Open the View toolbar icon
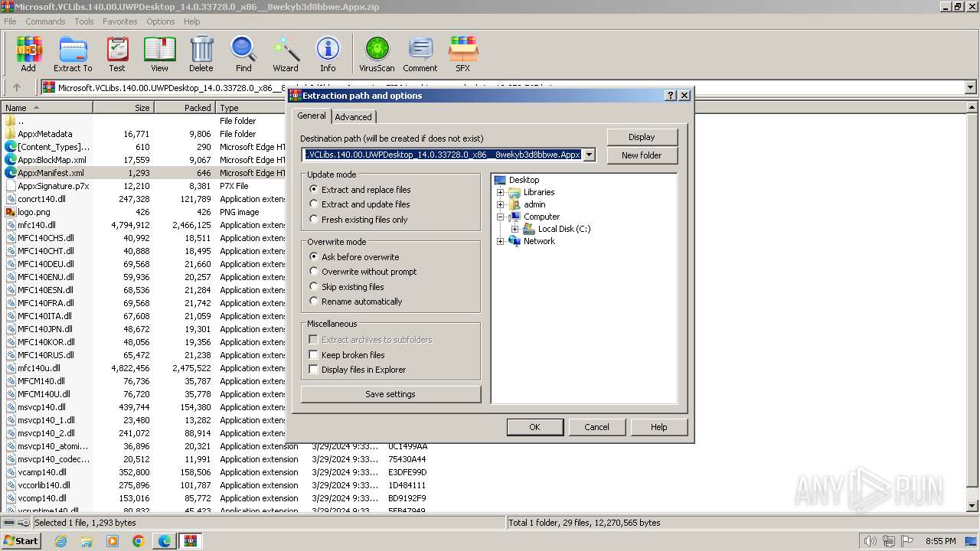The image size is (980, 551). pos(159,54)
